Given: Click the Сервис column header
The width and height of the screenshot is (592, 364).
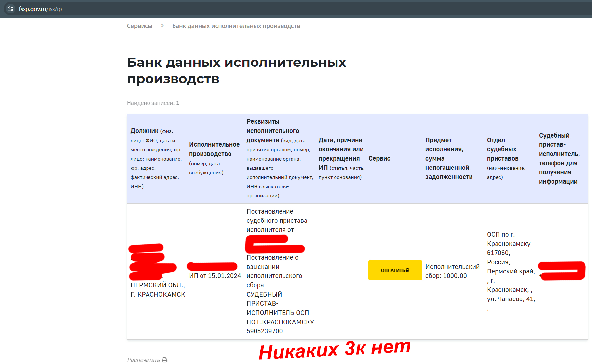Looking at the screenshot, I should [x=379, y=158].
